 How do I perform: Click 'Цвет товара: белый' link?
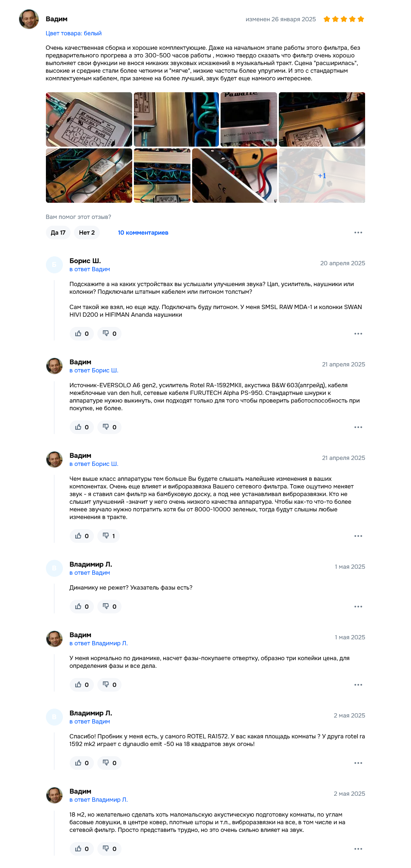[x=74, y=33]
